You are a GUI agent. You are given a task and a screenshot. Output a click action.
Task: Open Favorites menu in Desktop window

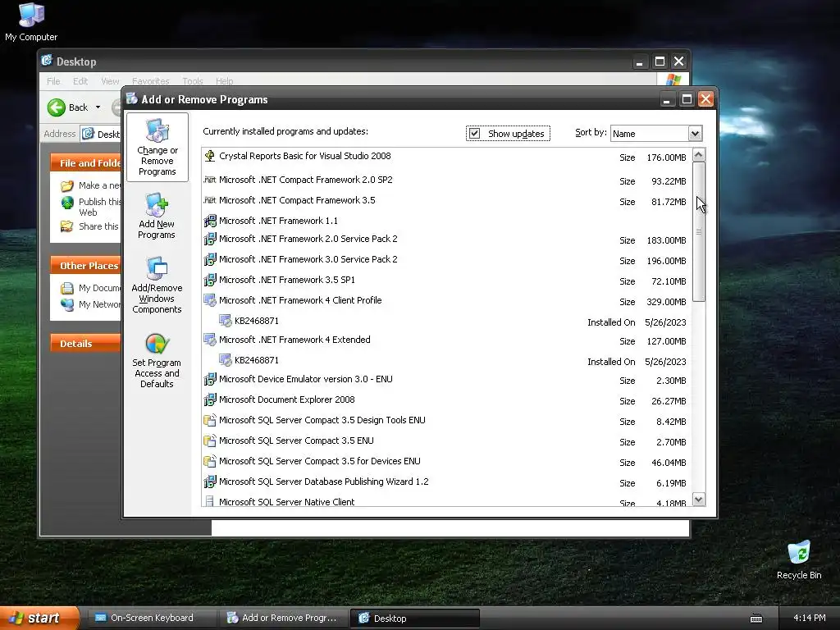coord(151,81)
